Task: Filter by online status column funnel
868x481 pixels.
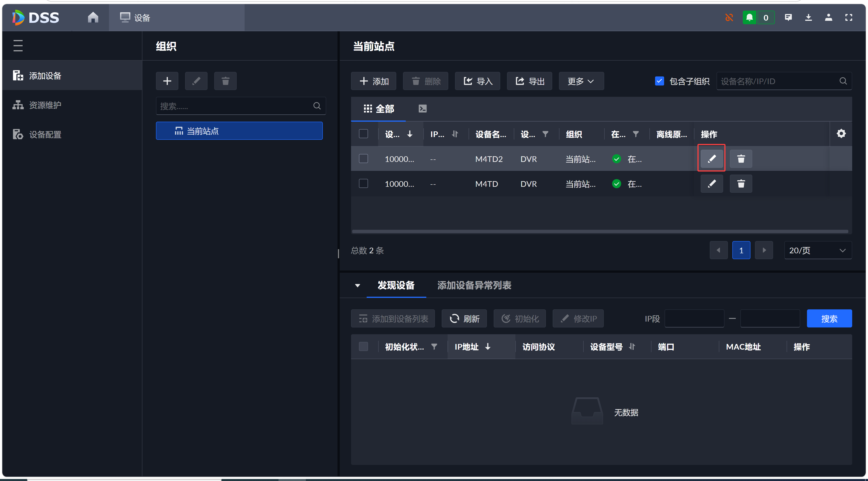Action: tap(635, 134)
